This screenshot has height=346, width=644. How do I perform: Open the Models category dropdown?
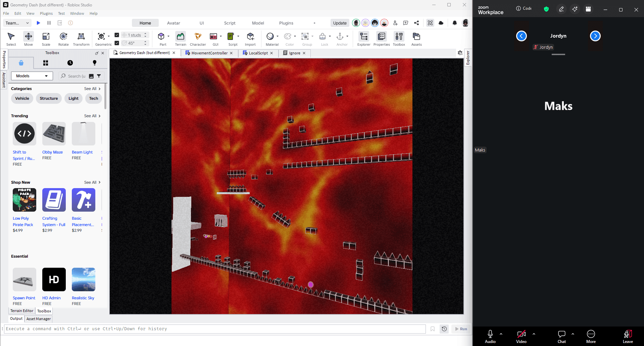coord(32,76)
